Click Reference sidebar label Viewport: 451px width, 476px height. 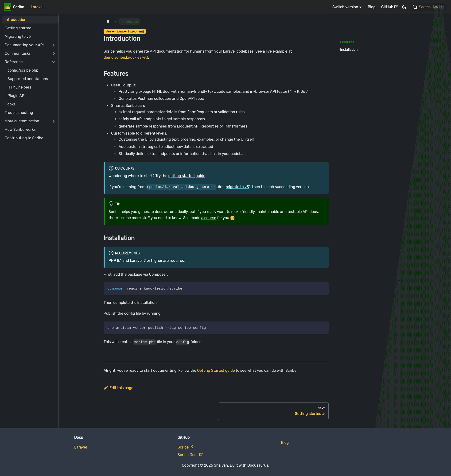pyautogui.click(x=14, y=62)
